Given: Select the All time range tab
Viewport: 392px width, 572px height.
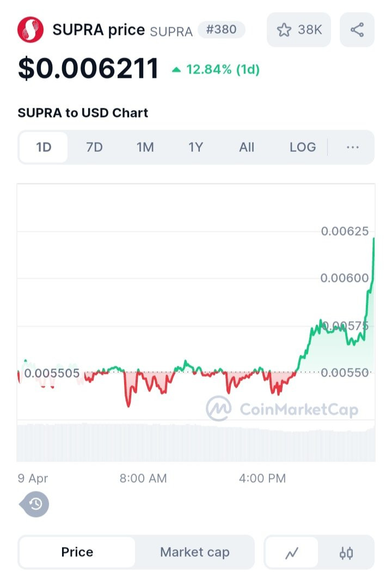Looking at the screenshot, I should (247, 147).
